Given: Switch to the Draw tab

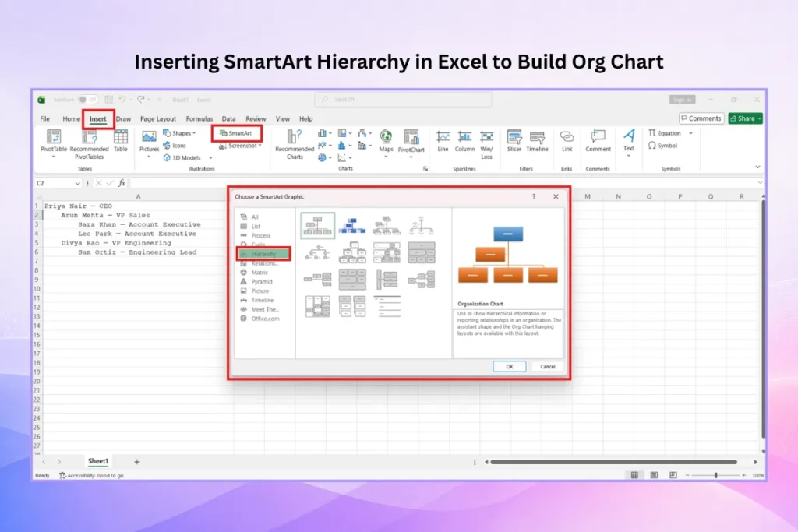Looking at the screenshot, I should [x=123, y=119].
